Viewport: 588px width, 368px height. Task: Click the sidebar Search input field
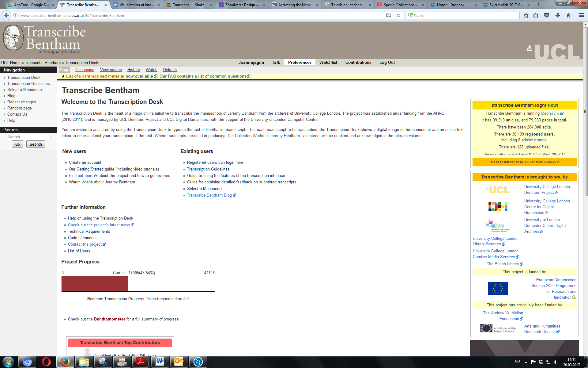pos(28,137)
